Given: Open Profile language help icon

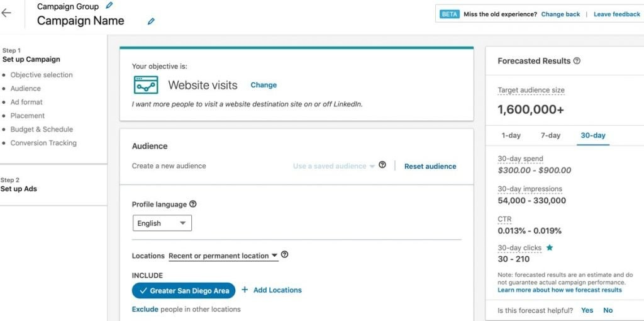Looking at the screenshot, I should point(193,204).
